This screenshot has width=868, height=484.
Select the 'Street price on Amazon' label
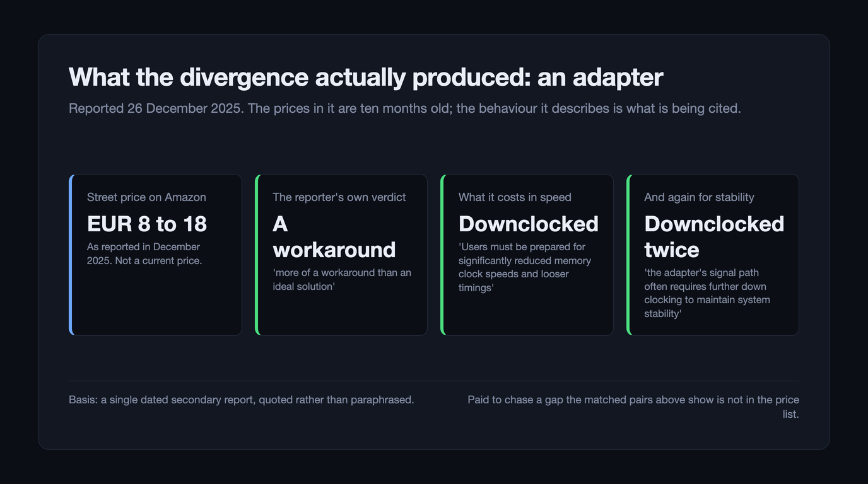(x=146, y=197)
